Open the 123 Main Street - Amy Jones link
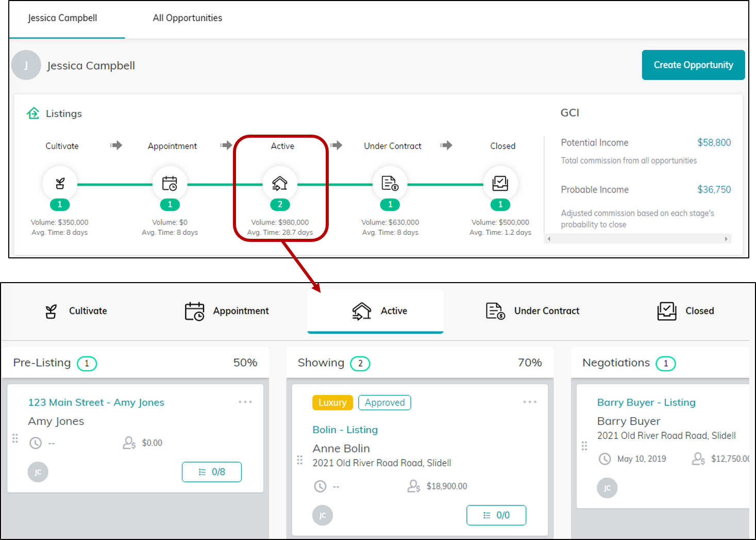Screen dimensions: 756x540 [x=96, y=402]
